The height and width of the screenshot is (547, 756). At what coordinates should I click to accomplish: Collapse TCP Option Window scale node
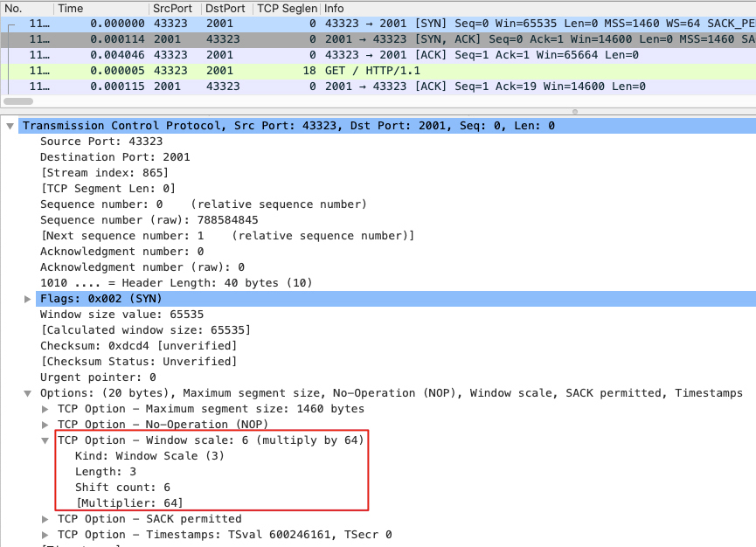coord(45,440)
